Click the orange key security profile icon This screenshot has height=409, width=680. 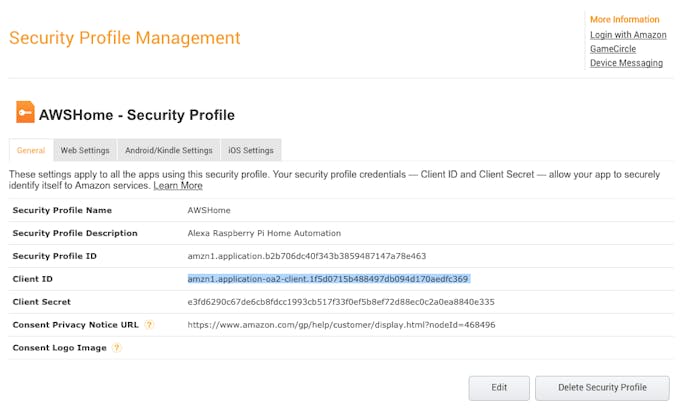click(25, 112)
